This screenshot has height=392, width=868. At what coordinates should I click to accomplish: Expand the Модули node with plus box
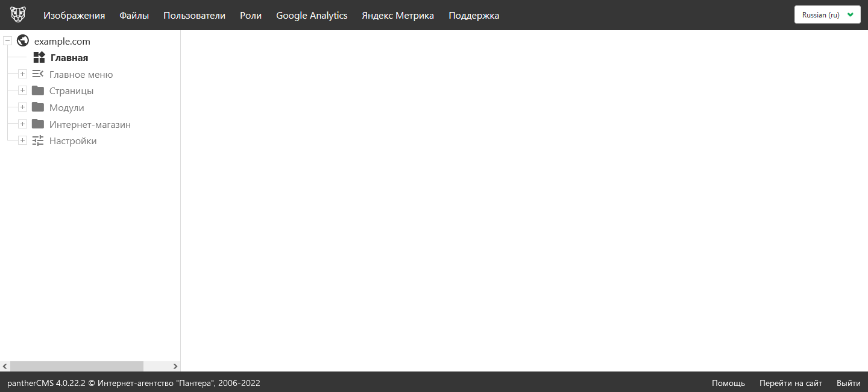coord(22,107)
